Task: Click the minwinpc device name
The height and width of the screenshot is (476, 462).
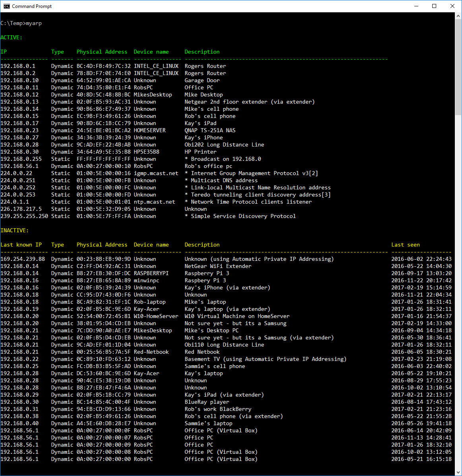Action: [x=147, y=281]
